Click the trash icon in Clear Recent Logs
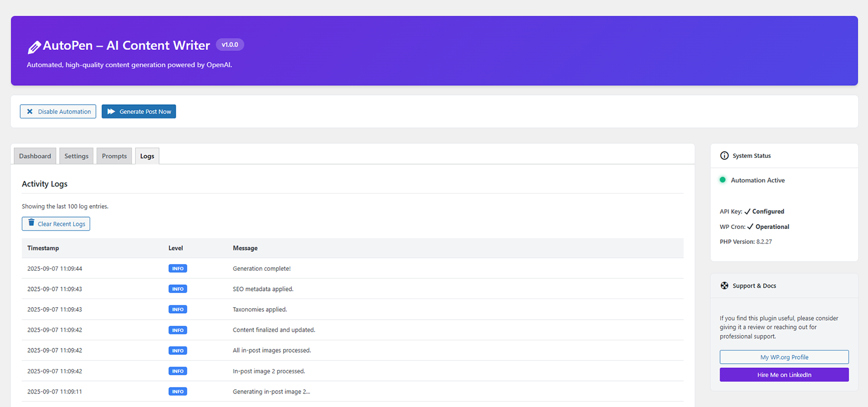Image resolution: width=868 pixels, height=407 pixels. tap(31, 223)
